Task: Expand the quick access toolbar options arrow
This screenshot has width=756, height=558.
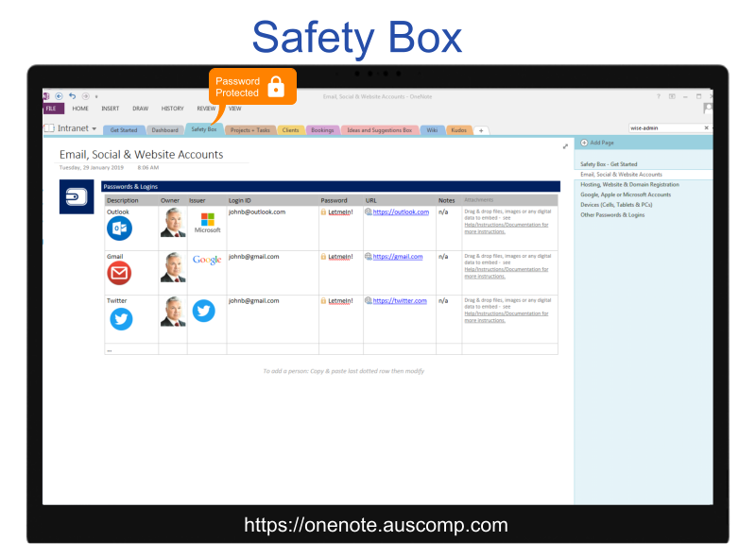Action: (x=96, y=95)
